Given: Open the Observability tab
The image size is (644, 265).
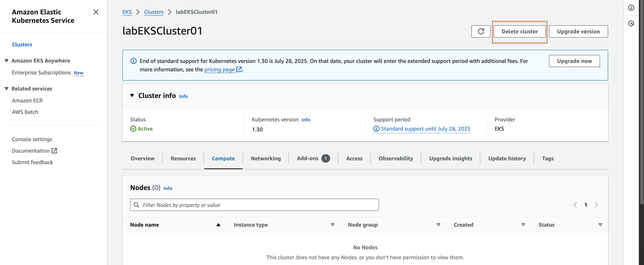Looking at the screenshot, I should pyautogui.click(x=396, y=158).
